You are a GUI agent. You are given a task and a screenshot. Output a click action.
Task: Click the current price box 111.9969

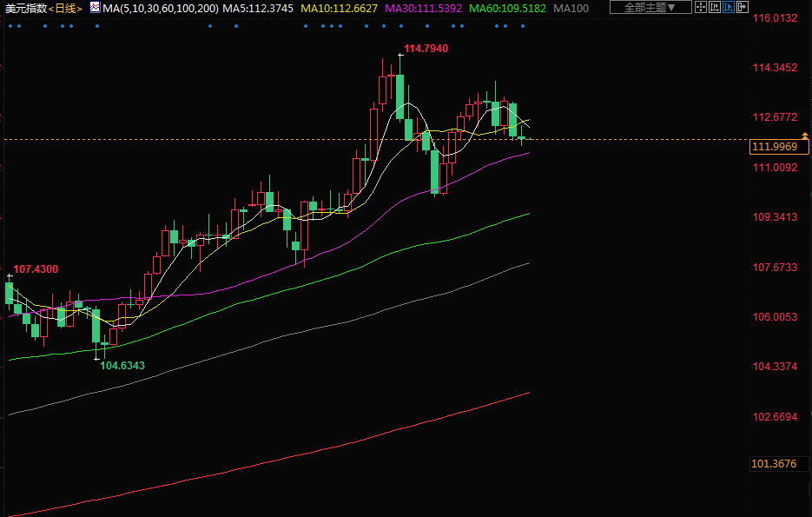[774, 148]
